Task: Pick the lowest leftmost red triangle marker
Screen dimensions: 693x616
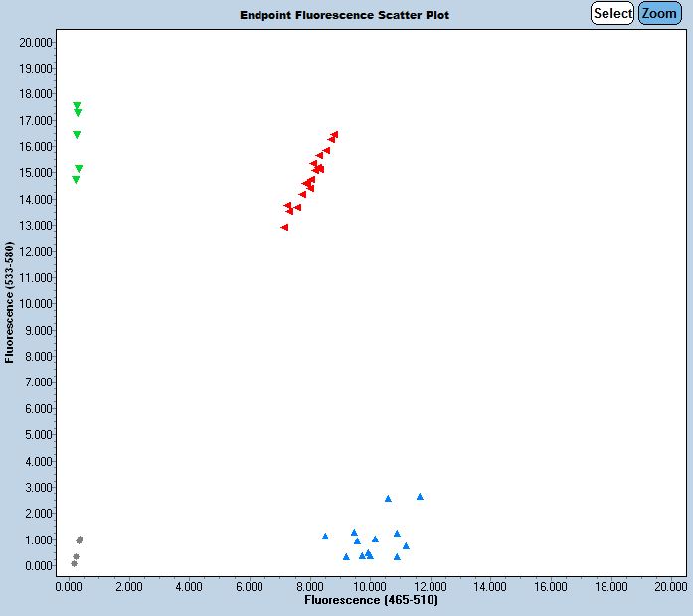Action: coord(284,227)
